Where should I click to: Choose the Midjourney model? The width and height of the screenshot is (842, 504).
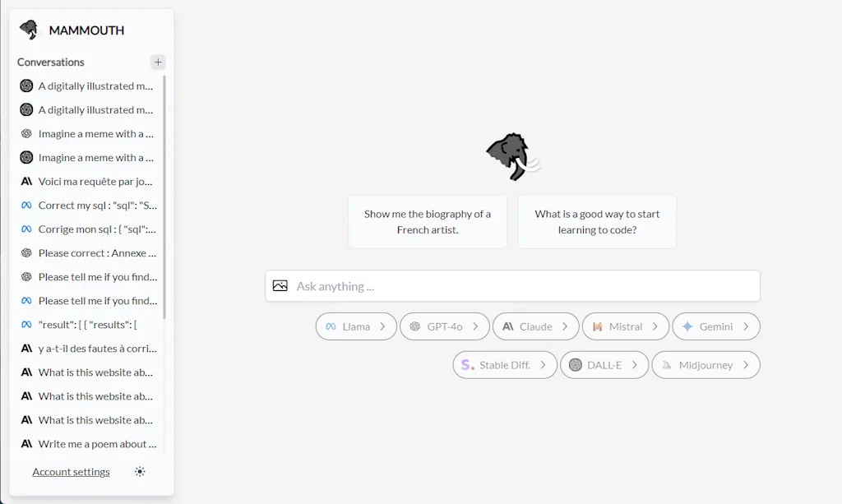(x=701, y=364)
